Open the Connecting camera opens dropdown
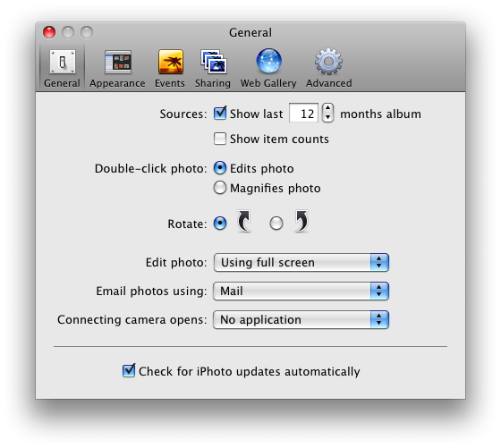501x448 pixels. 301,319
